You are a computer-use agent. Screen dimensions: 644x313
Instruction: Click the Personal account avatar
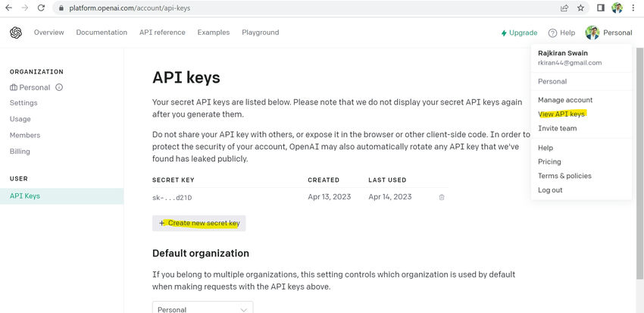[592, 33]
